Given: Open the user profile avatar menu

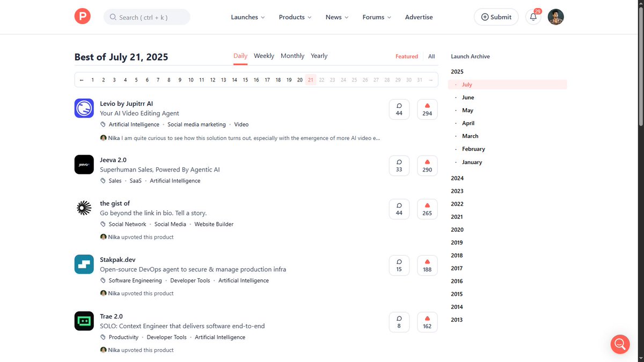Looking at the screenshot, I should click(555, 17).
